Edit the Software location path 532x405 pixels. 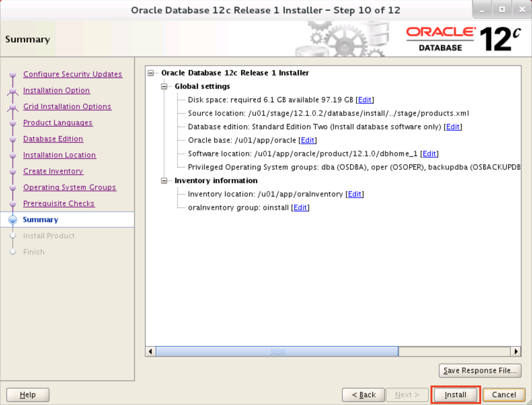pyautogui.click(x=429, y=154)
